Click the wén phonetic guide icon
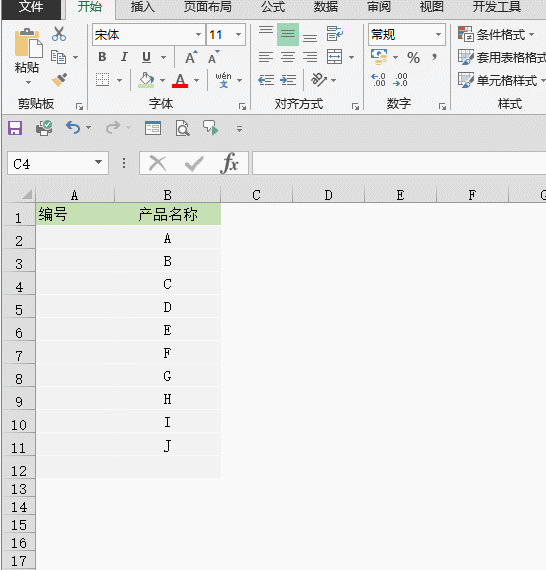The image size is (546, 570). point(223,80)
